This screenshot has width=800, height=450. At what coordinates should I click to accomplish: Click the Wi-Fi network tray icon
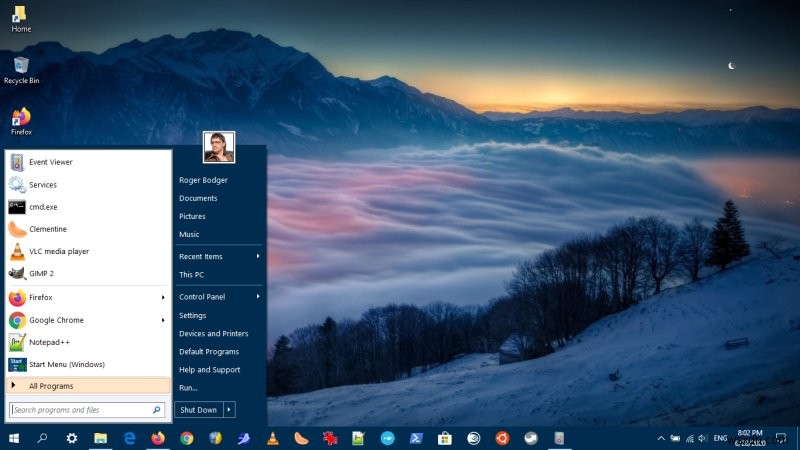click(x=690, y=438)
